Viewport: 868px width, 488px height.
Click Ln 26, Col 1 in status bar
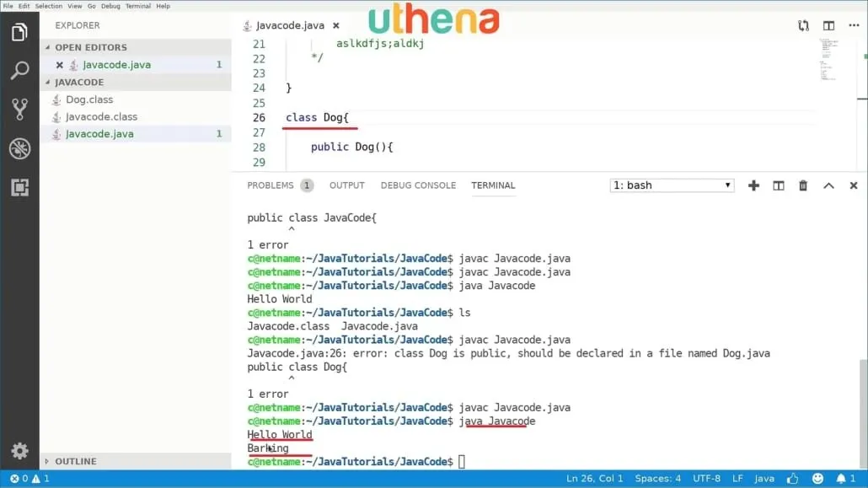(594, 479)
